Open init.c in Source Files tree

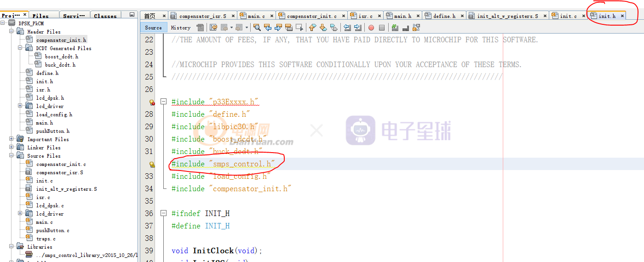click(x=44, y=181)
